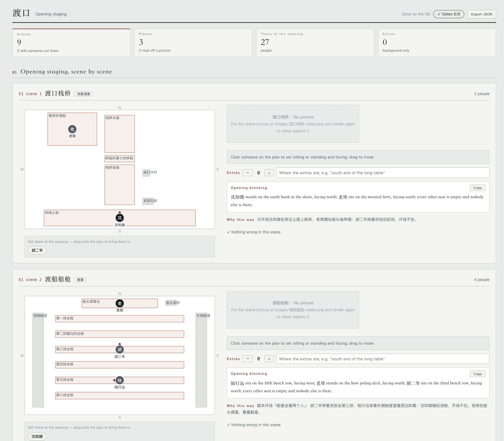Viewport: 504px width, 441px height.
Task: Click the 渡口栈桥 no-picture placeholder
Action: [293, 124]
